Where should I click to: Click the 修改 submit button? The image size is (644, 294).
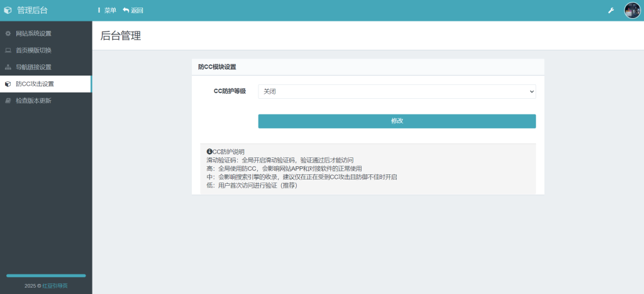tap(397, 122)
